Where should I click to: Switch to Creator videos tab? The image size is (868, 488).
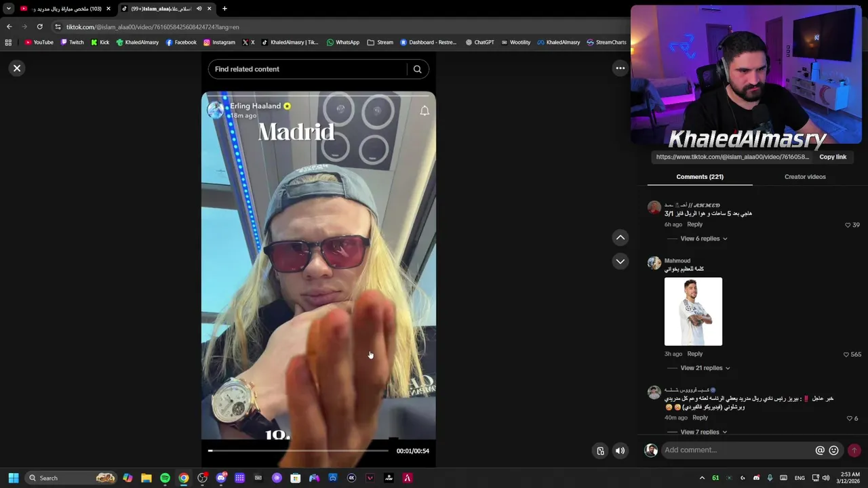[805, 177]
